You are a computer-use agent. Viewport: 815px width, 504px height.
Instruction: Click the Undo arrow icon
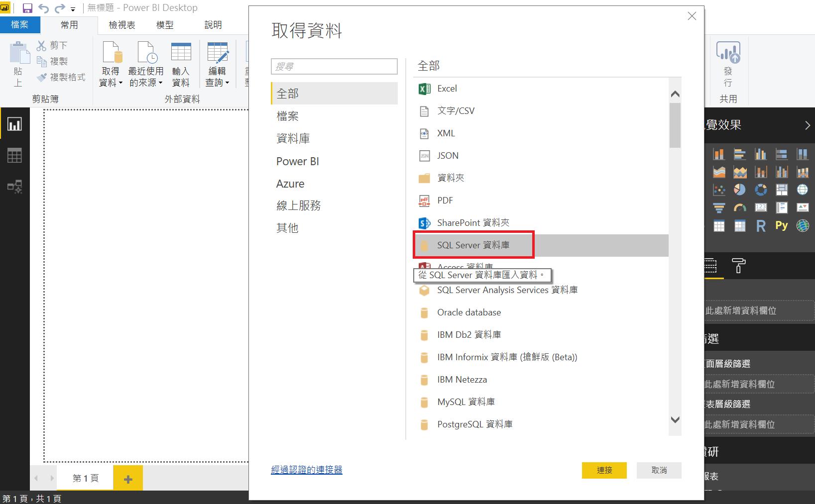[x=43, y=8]
